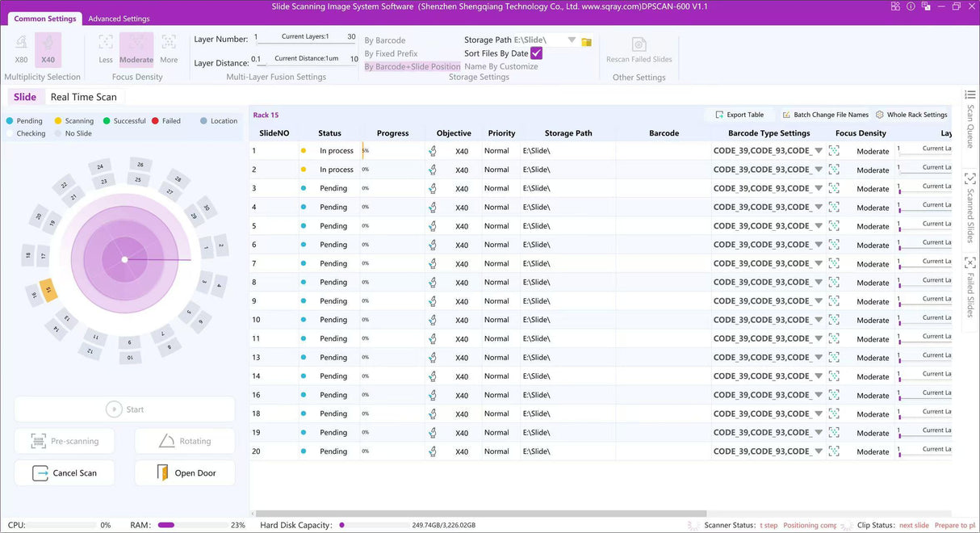The image size is (980, 533).
Task: Expand barcode type dropdown for slide 1
Action: pyautogui.click(x=819, y=151)
